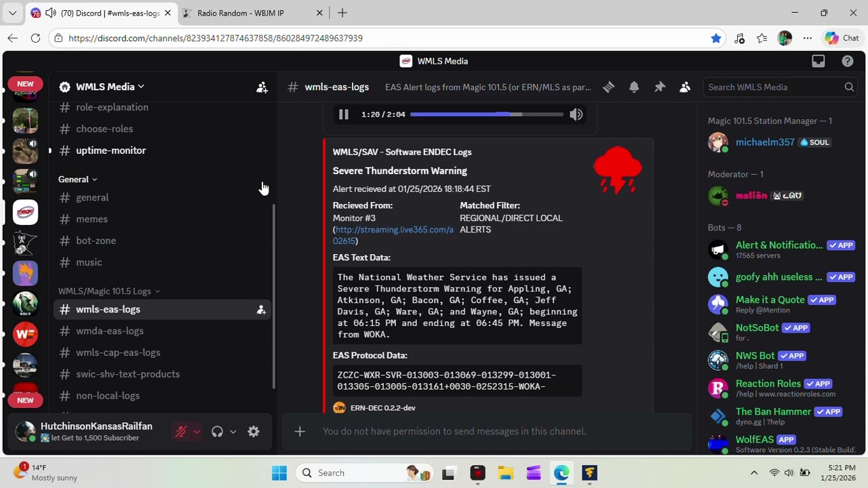Viewport: 868px width, 488px height.
Task: Open the browser tab search dropdown
Action: (12, 13)
